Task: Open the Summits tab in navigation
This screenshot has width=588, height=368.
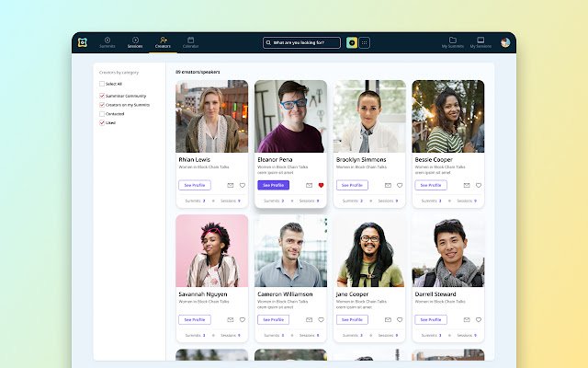Action: point(107,42)
